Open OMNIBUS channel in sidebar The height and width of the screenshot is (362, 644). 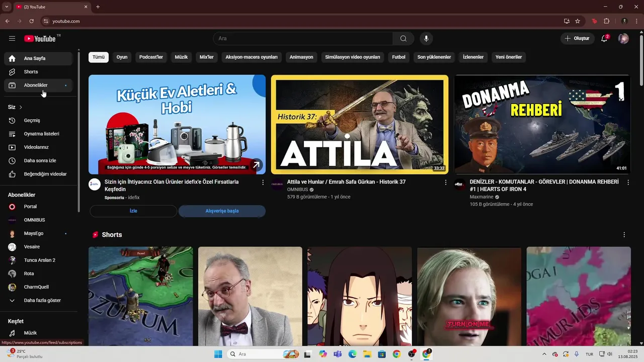pos(38,220)
